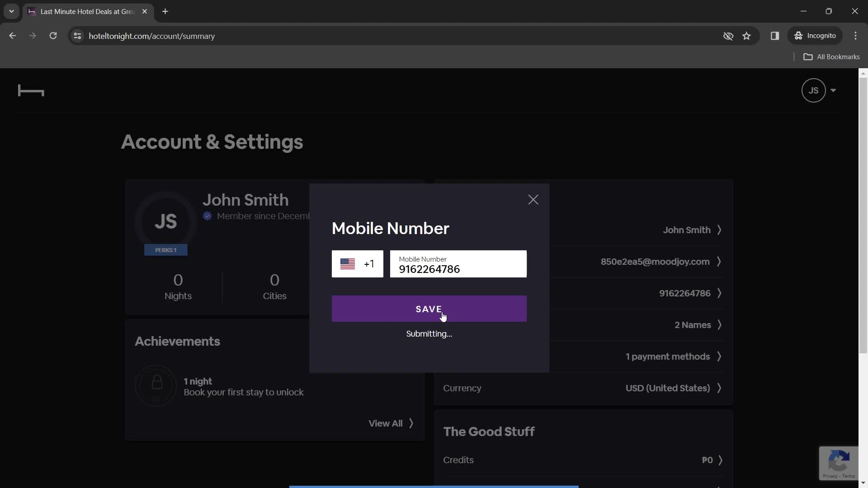Click the address bar URL
The image size is (868, 488).
151,36
